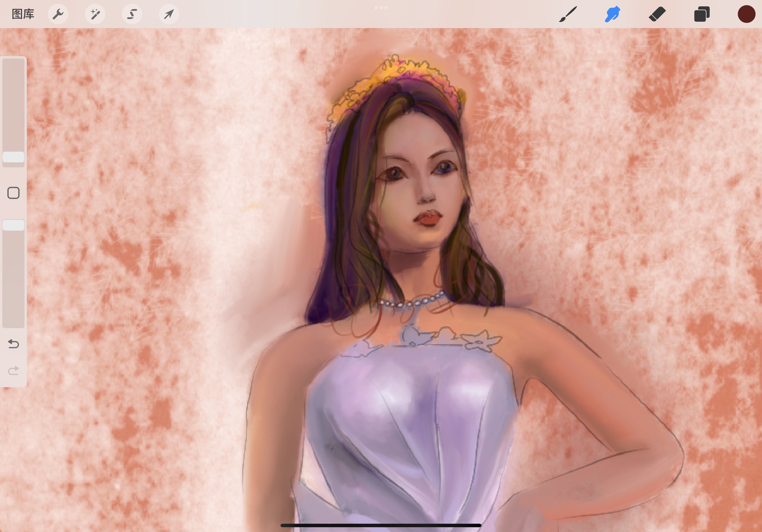The image size is (762, 532).
Task: Open the Adjustments magic wand menu
Action: (95, 14)
